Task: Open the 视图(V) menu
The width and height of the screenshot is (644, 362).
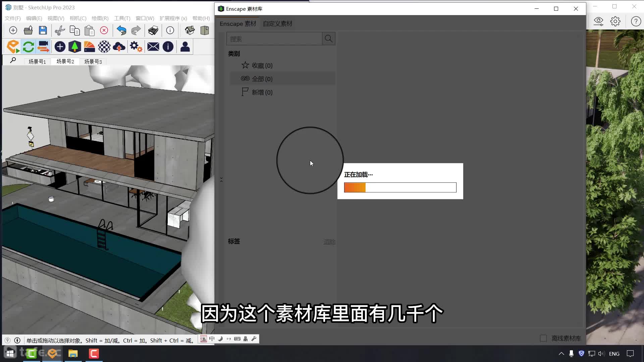Action: coord(56,18)
